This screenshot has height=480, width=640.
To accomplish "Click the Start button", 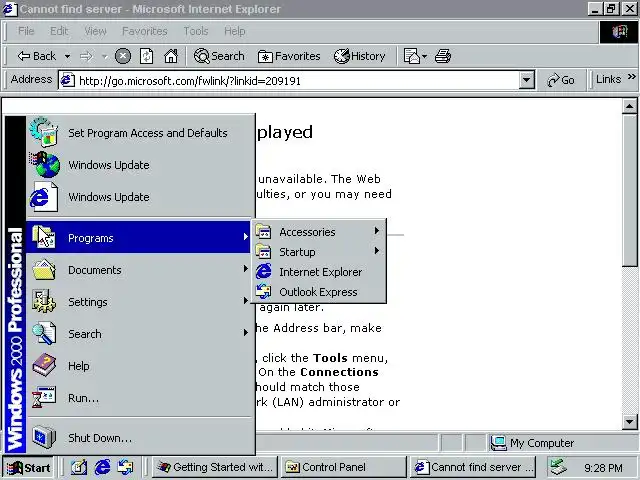I will pyautogui.click(x=28, y=467).
